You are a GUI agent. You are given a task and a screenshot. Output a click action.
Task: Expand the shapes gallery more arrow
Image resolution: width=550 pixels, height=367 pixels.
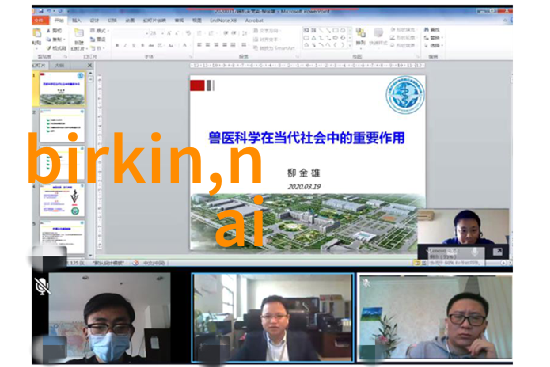click(x=349, y=45)
